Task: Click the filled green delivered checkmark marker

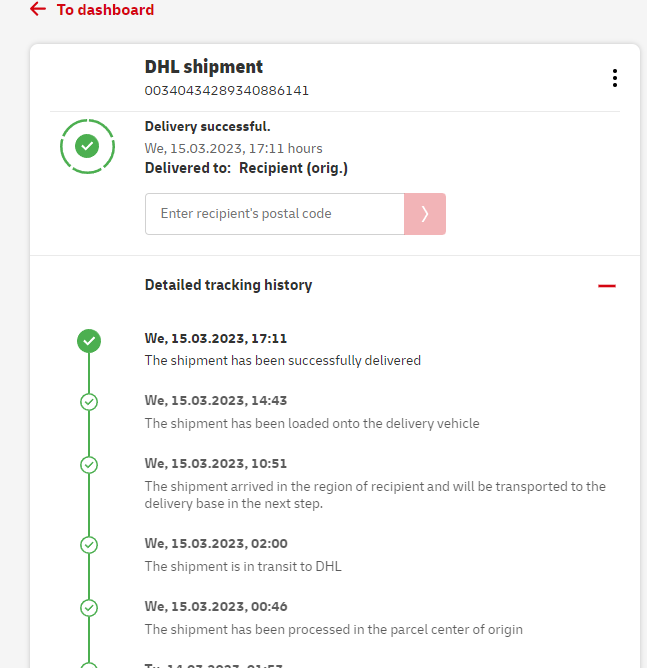Action: [89, 341]
